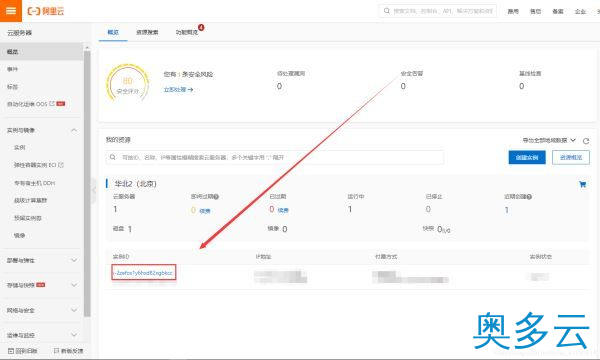600x360 pixels.
Task: Click the red badge beside 存储与快照
Action: click(x=41, y=285)
